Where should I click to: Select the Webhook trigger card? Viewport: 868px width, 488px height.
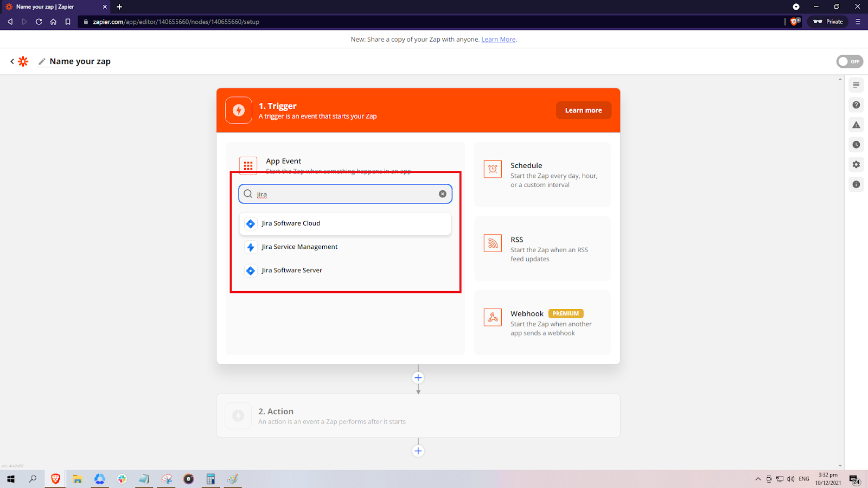[542, 323]
